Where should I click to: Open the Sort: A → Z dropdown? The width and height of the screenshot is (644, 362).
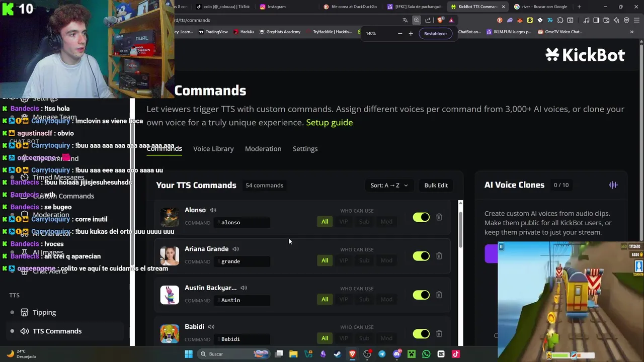click(389, 185)
